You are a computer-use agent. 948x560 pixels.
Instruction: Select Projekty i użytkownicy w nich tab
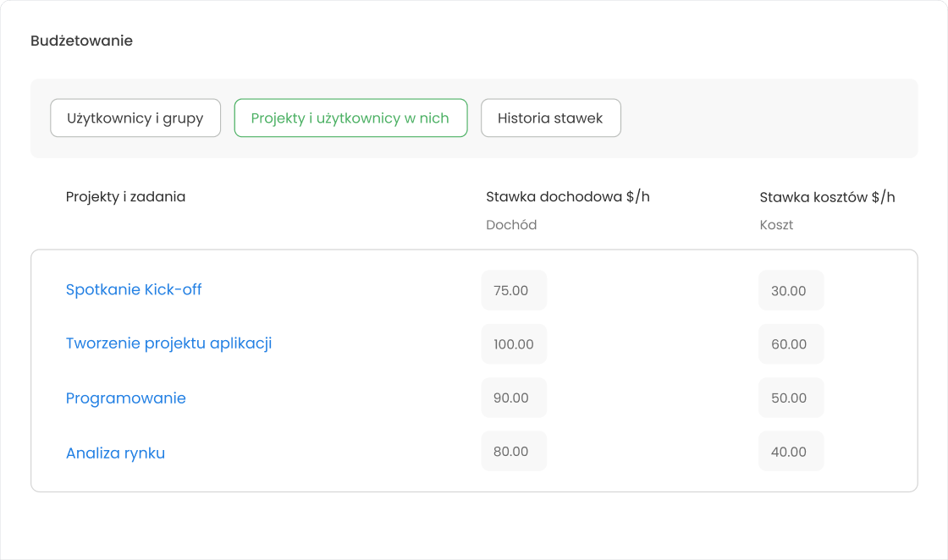tap(350, 118)
